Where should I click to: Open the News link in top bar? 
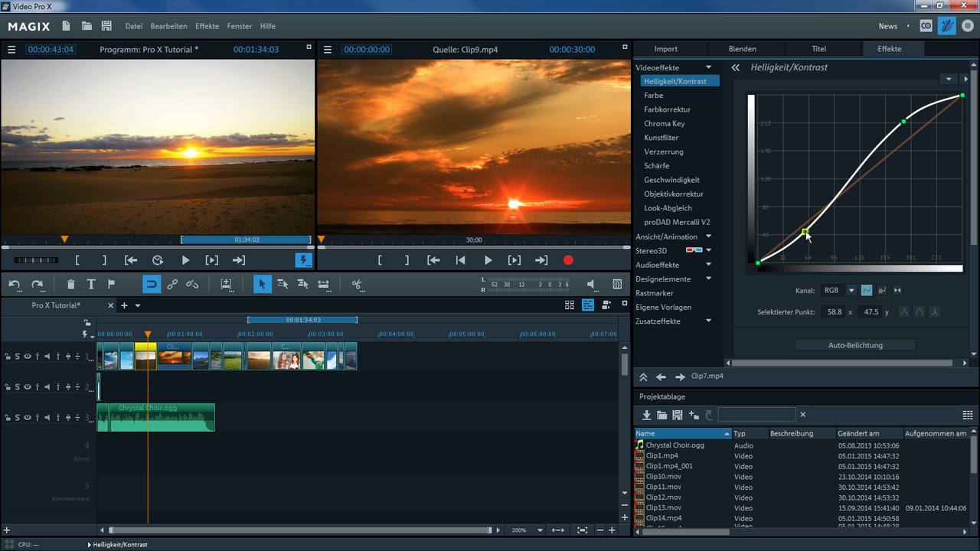pyautogui.click(x=887, y=26)
